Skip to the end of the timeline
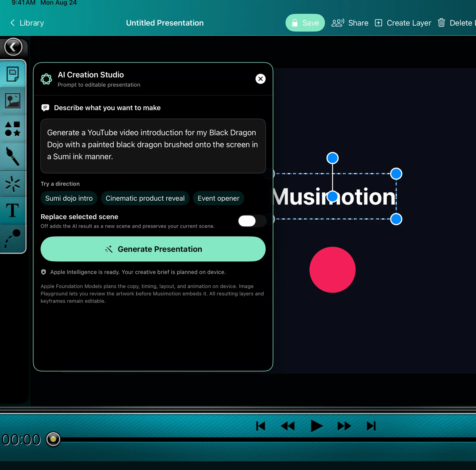Viewport: 476px width, 470px height. click(371, 426)
